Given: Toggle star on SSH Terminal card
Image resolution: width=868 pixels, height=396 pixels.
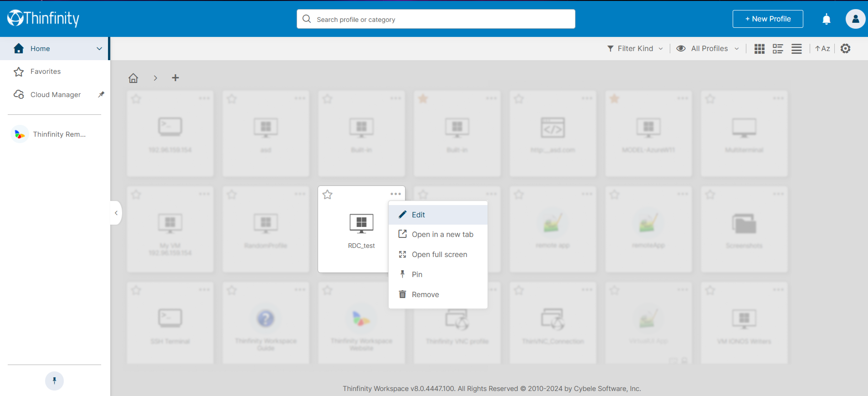Looking at the screenshot, I should 136,290.
